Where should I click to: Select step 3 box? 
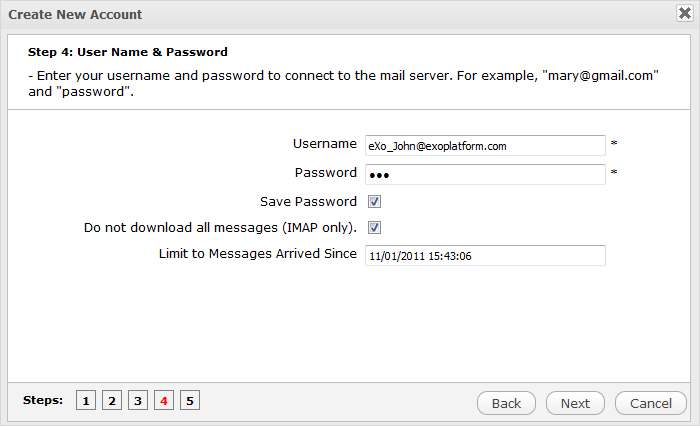[138, 401]
